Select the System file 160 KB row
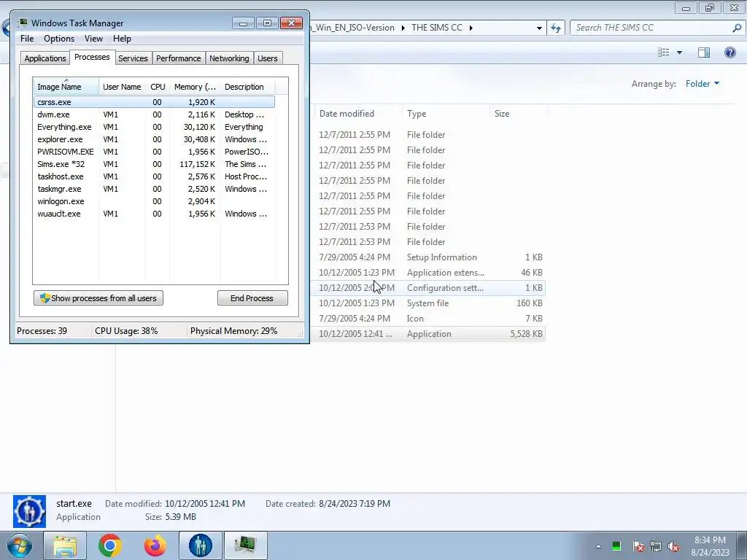Screen dimensions: 747x560 point(427,303)
